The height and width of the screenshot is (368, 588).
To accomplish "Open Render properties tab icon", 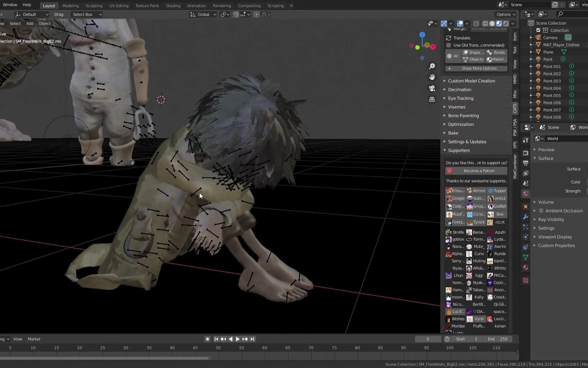I will 526,153.
